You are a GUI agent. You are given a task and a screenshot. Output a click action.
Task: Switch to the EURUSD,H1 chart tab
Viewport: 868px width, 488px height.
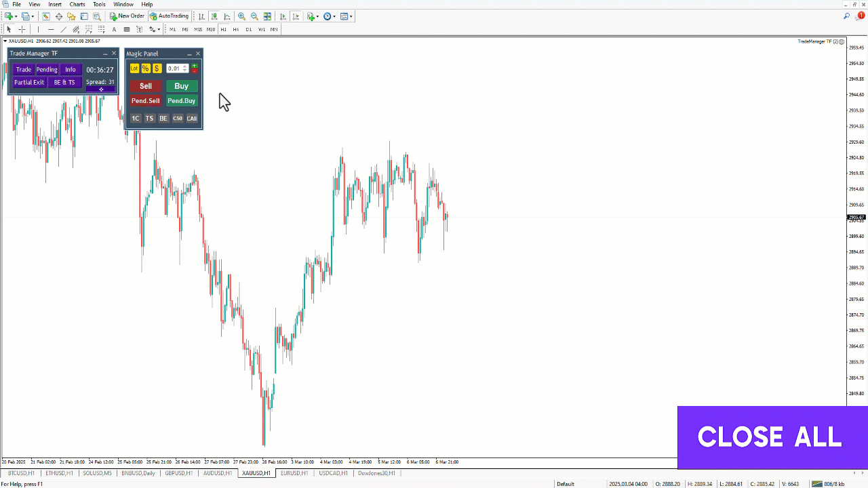coord(294,473)
